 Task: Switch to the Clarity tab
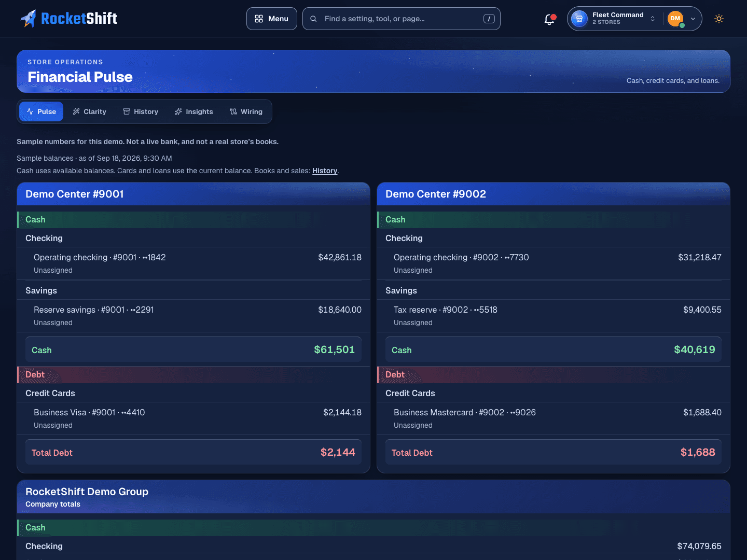click(x=90, y=111)
